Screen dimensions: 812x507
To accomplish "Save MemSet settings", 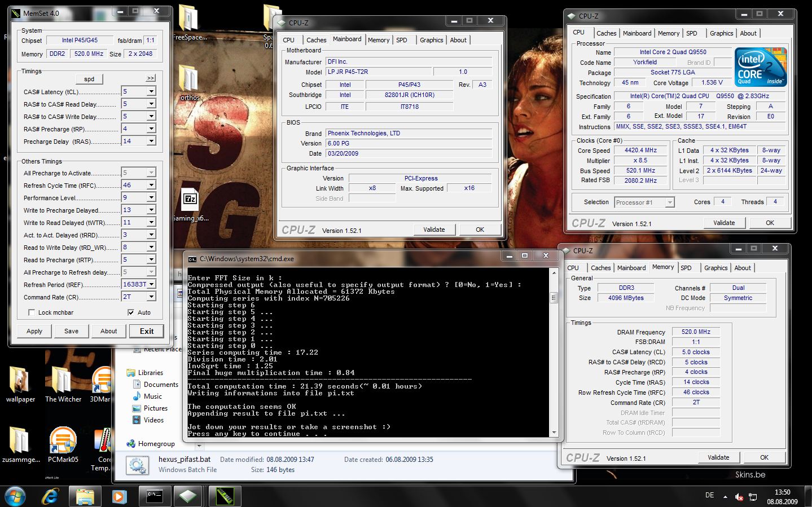I will tap(72, 331).
